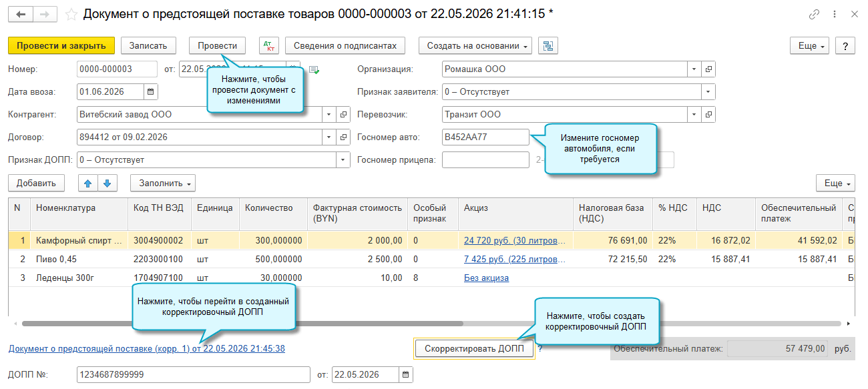Click the Госномер авто field

click(485, 137)
